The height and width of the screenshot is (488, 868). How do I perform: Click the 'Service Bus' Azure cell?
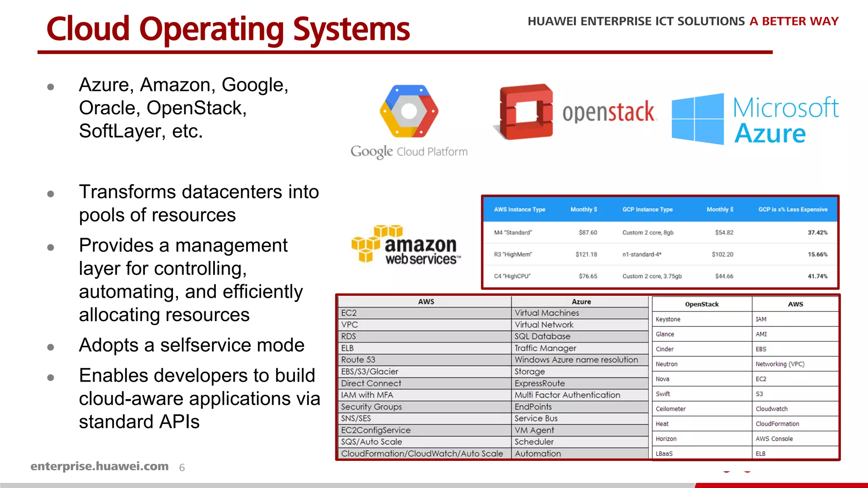[580, 419]
